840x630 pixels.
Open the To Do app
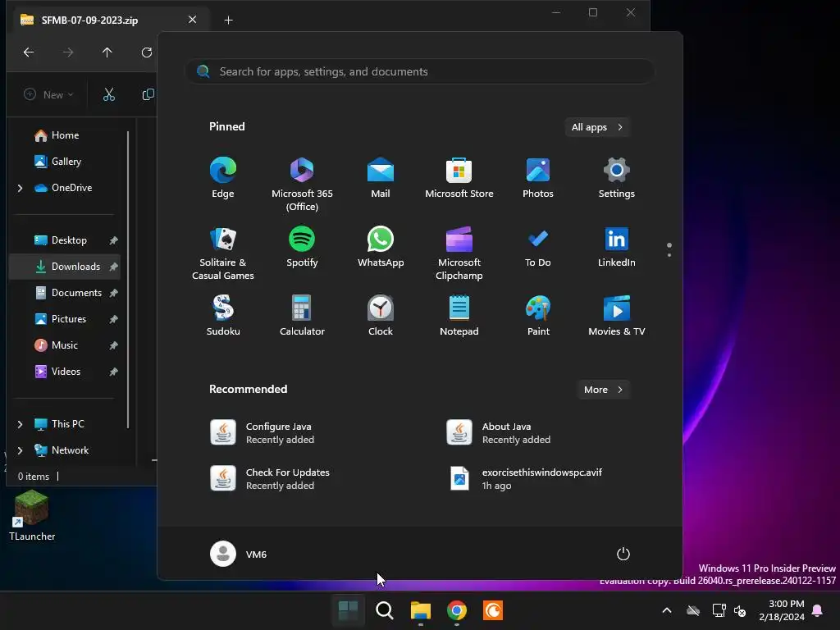tap(538, 246)
